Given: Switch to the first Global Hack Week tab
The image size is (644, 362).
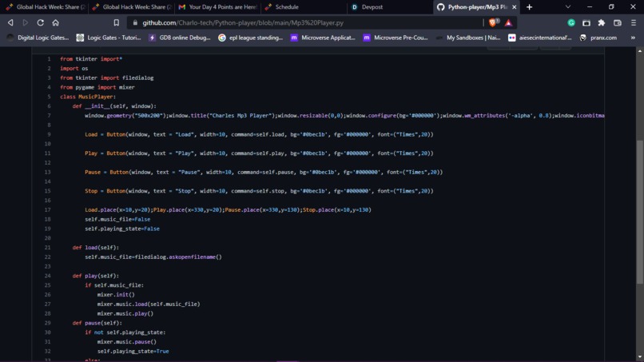Looking at the screenshot, I should pos(46,7).
